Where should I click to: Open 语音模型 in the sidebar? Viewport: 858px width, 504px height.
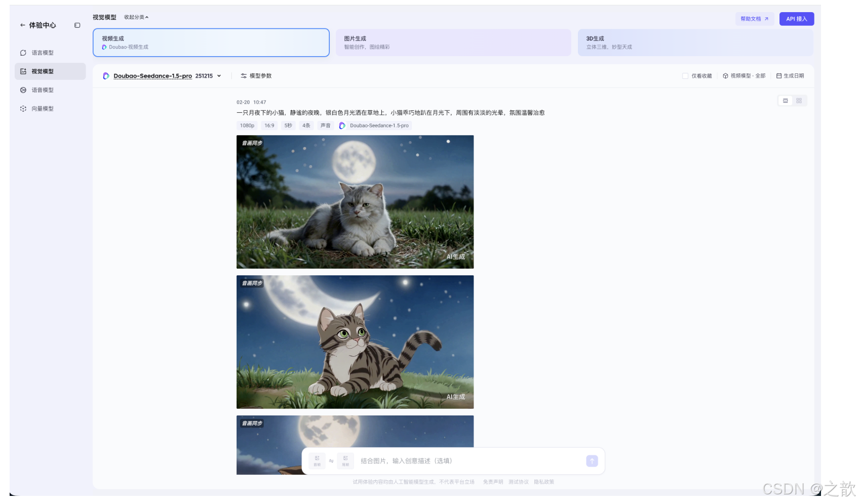click(50, 90)
